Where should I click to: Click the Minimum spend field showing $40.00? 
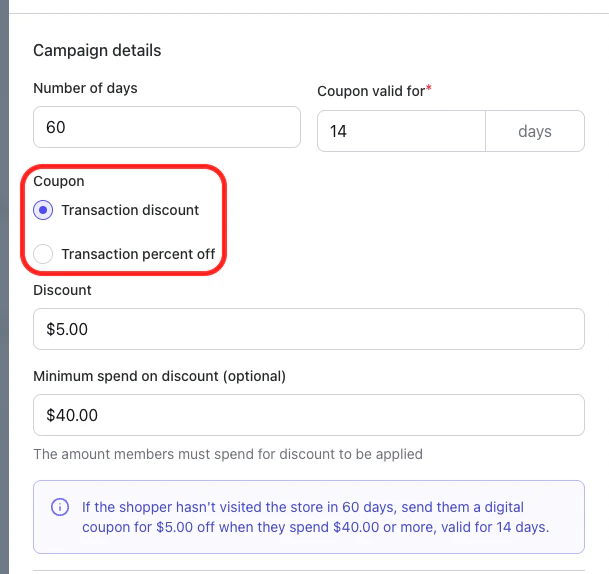pos(308,415)
